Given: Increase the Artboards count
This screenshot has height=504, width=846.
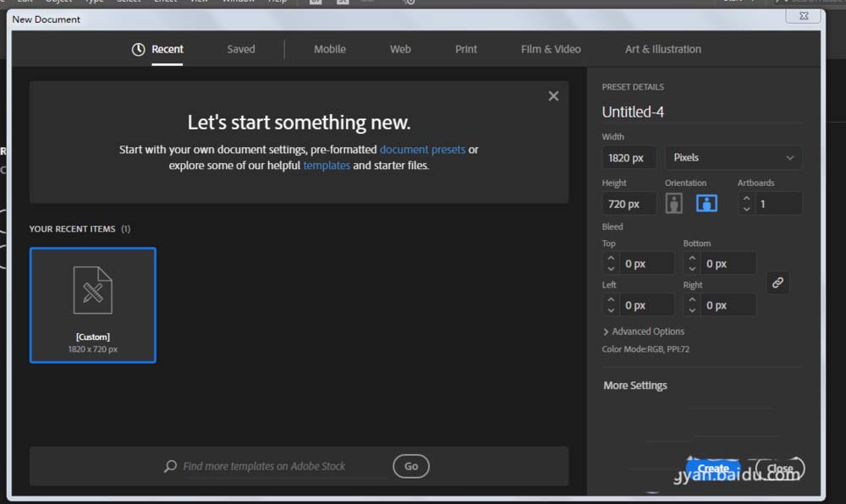Looking at the screenshot, I should 746,199.
